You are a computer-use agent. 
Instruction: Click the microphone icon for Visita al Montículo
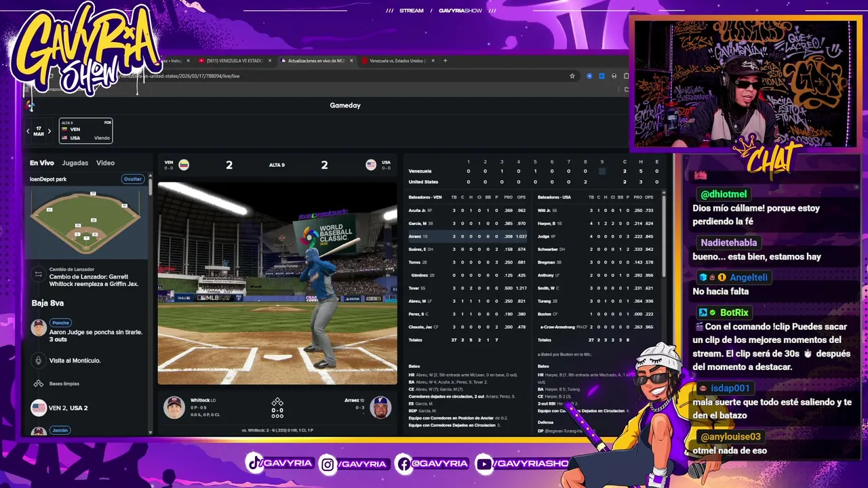tap(39, 361)
